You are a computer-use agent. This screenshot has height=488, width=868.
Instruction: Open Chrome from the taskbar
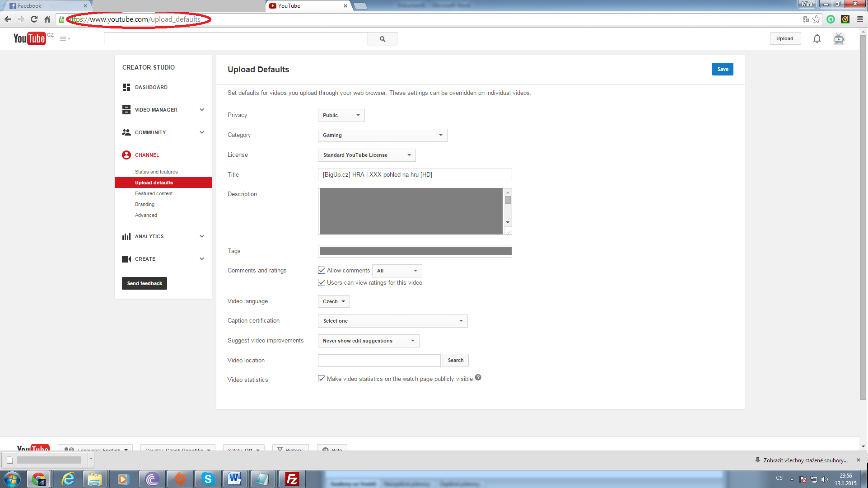(39, 479)
